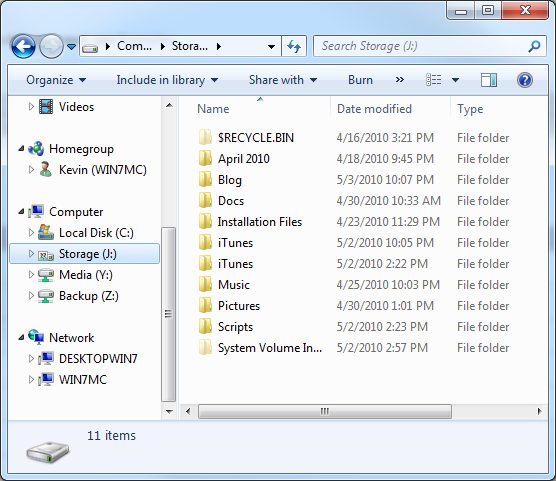Sort by the Name column header

pos(213,109)
